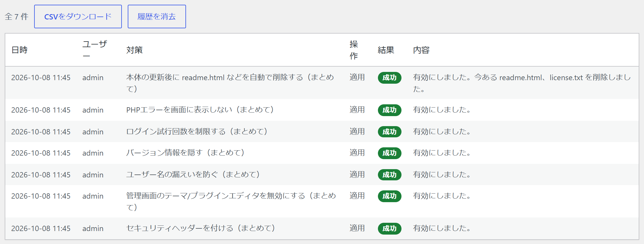The image size is (644, 244).
Task: Click 有効にしました。 in the プラグインエディタ row
Action: [442, 196]
